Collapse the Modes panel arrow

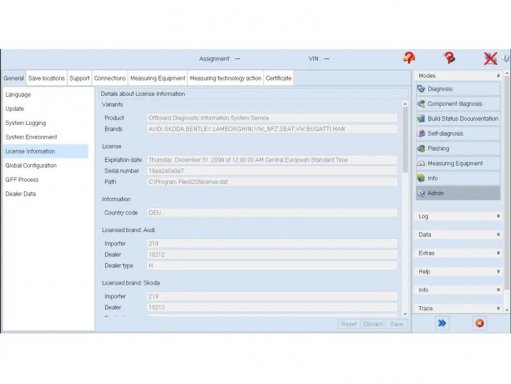(498, 76)
